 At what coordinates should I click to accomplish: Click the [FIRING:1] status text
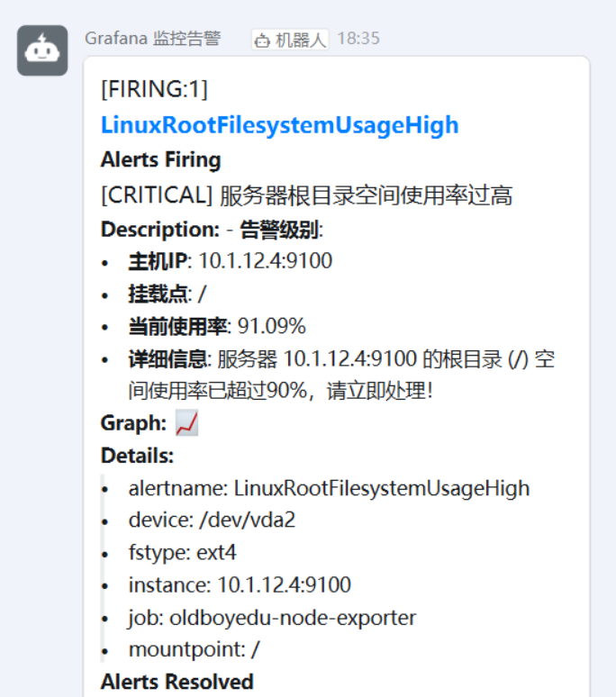point(154,89)
